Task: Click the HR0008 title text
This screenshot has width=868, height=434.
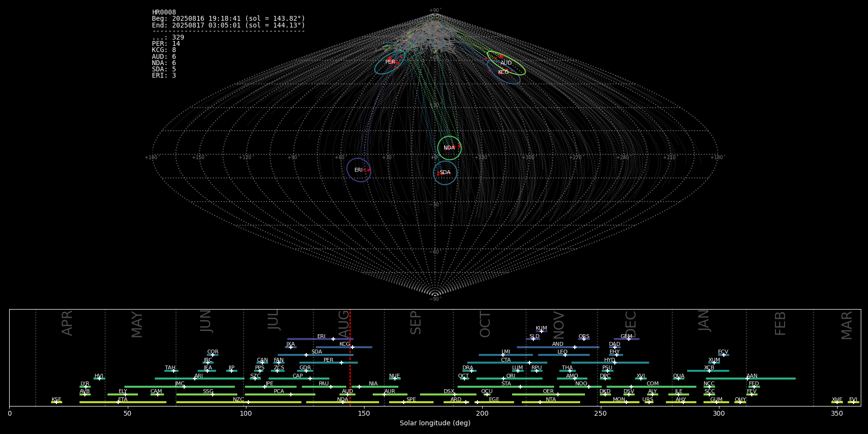Action: click(164, 13)
